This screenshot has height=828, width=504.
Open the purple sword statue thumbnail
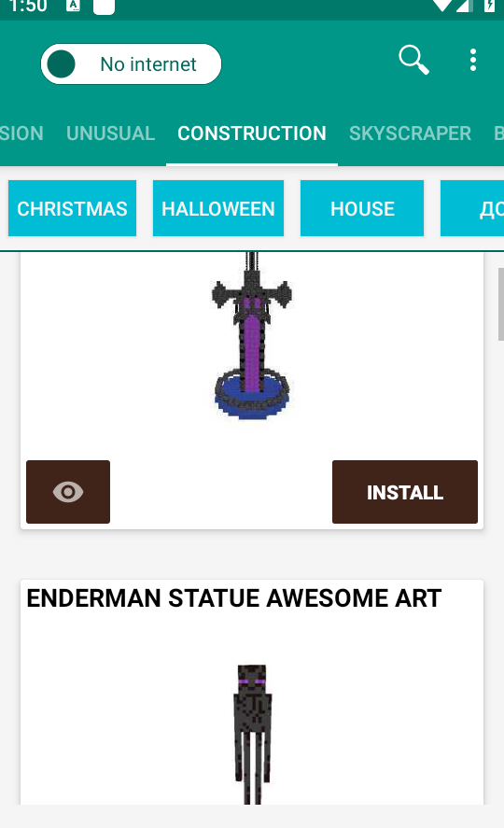point(252,336)
